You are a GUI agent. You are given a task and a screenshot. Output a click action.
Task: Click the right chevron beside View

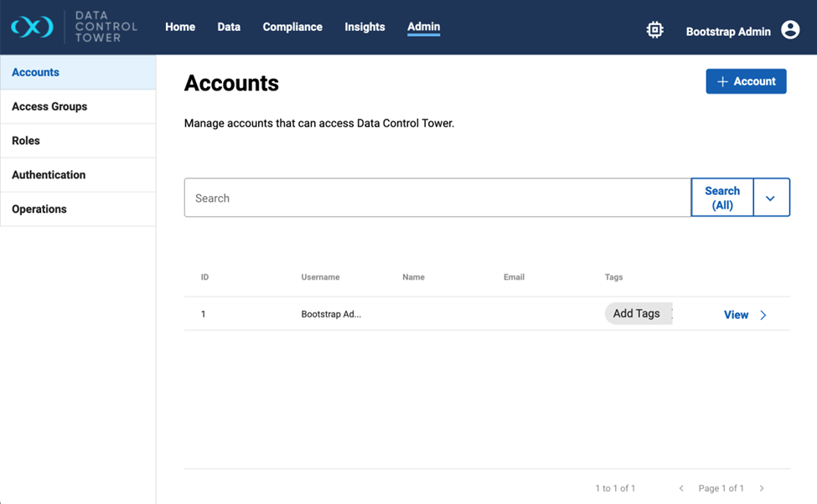(x=763, y=316)
